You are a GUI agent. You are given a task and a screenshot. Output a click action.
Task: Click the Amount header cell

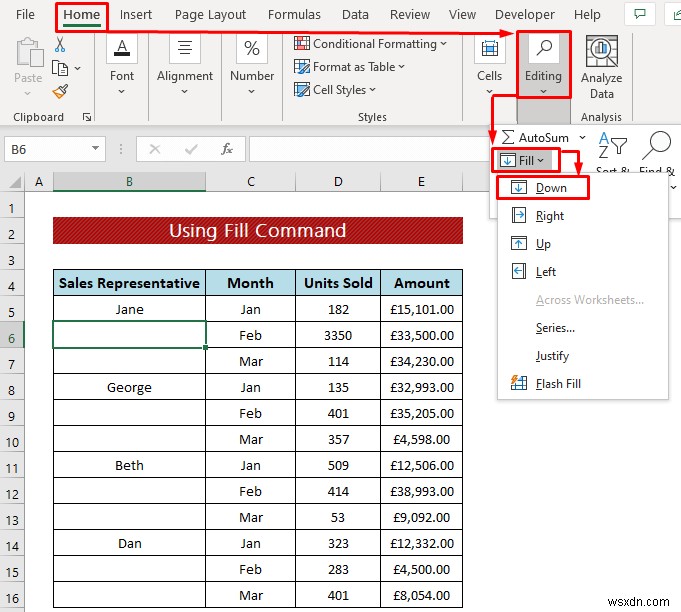coord(421,283)
